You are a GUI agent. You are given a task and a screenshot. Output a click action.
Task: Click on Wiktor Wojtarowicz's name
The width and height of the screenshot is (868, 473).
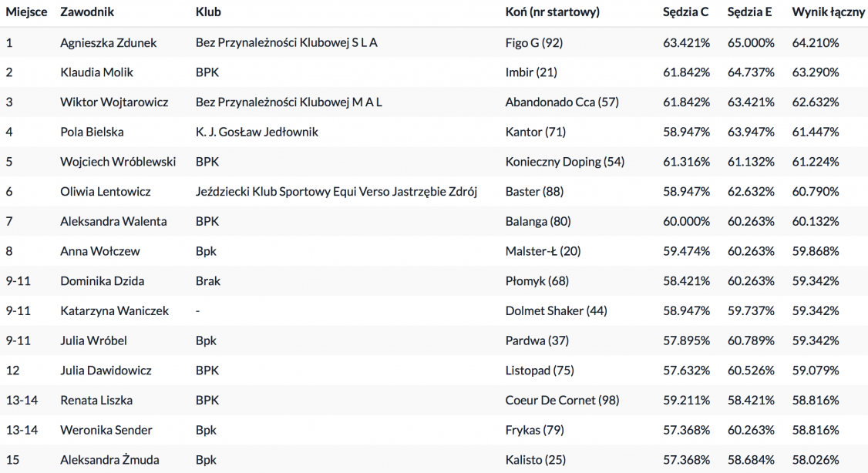click(x=114, y=102)
